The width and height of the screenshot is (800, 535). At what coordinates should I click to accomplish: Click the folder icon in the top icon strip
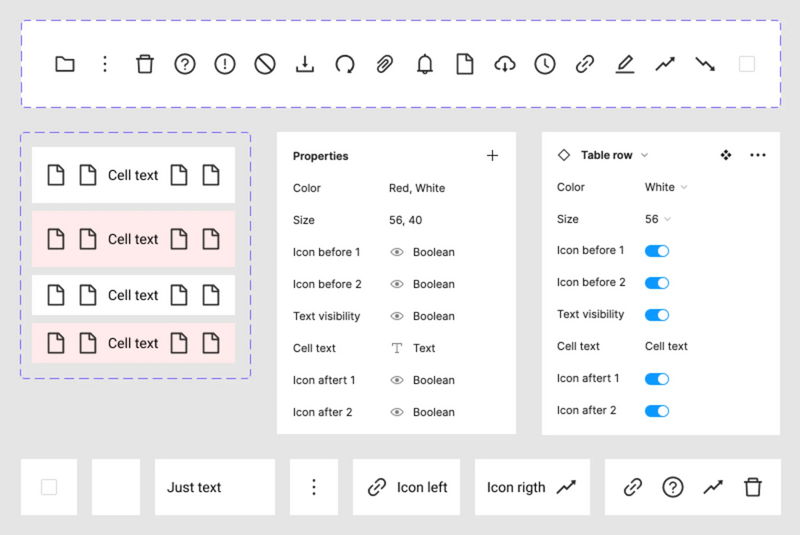(65, 64)
